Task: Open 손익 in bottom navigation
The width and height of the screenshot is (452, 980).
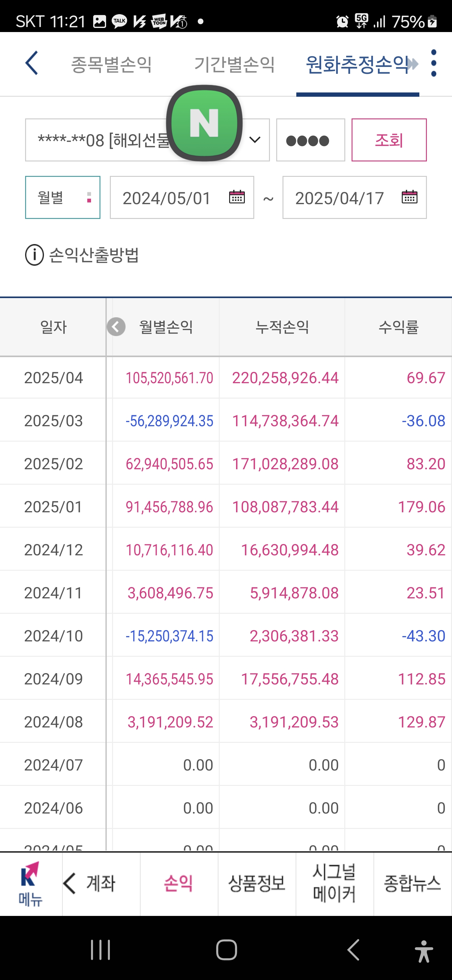Action: [x=179, y=883]
